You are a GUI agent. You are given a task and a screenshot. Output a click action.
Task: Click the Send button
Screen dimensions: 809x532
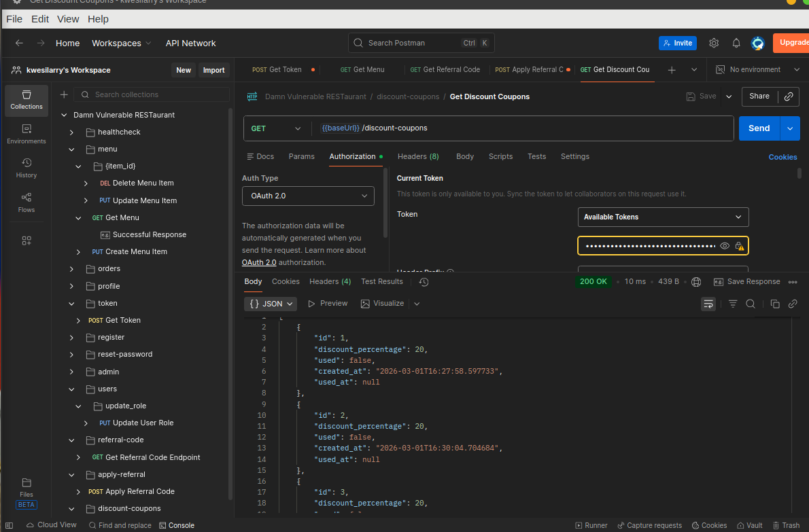pos(759,128)
